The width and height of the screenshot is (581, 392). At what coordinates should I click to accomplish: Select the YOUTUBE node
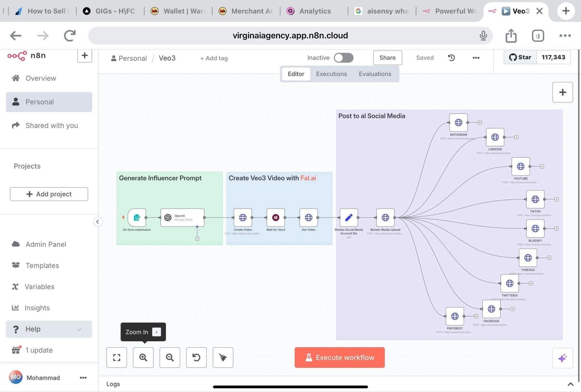(521, 167)
